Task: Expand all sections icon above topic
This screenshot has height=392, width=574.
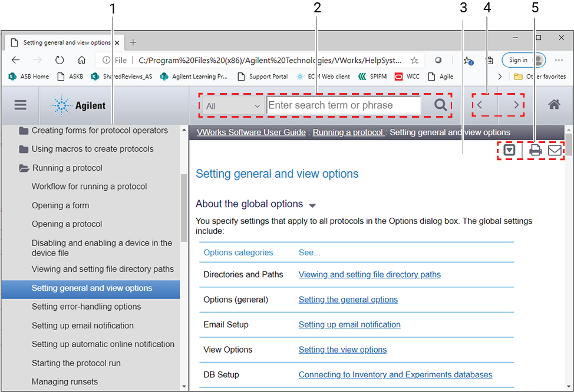Action: 509,150
